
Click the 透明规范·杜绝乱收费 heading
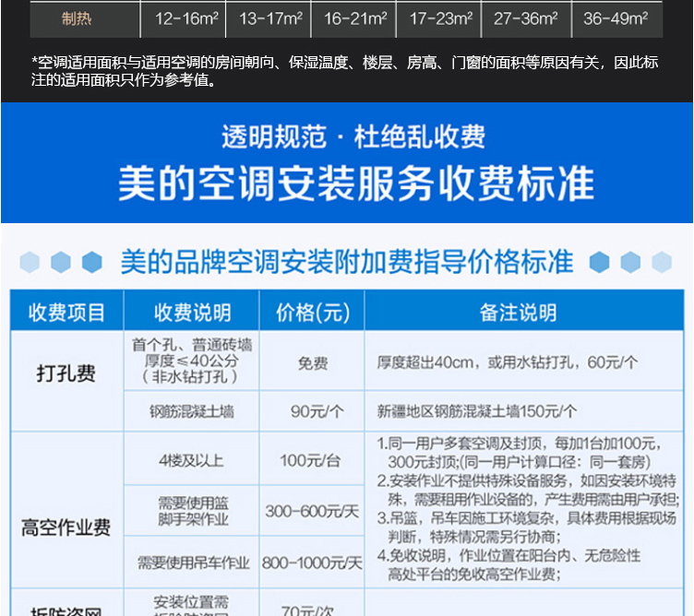(x=353, y=136)
